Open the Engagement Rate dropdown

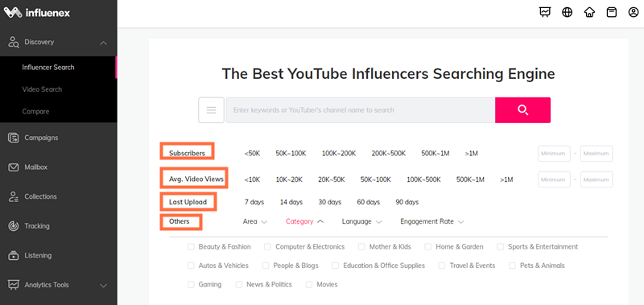point(432,221)
